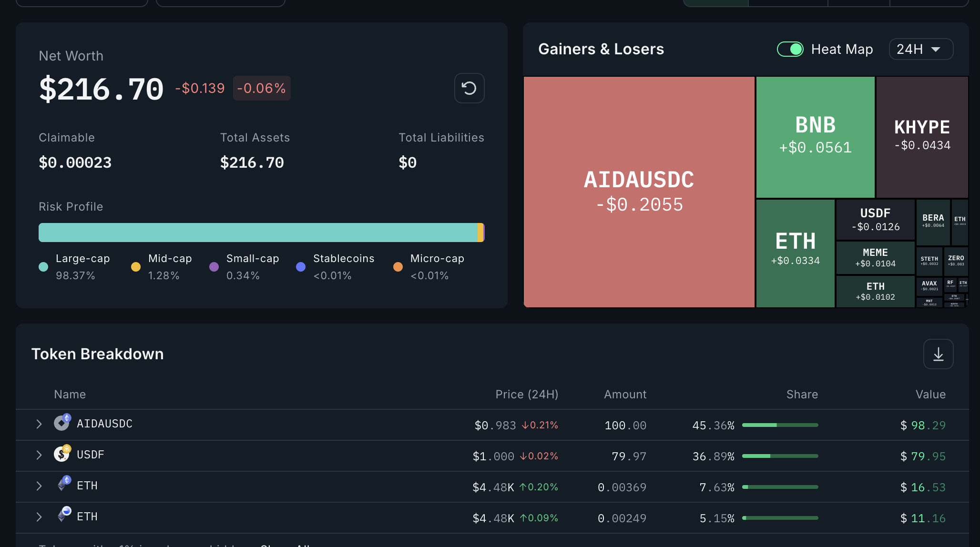Sort by Value column header
980x547 pixels.
point(930,395)
